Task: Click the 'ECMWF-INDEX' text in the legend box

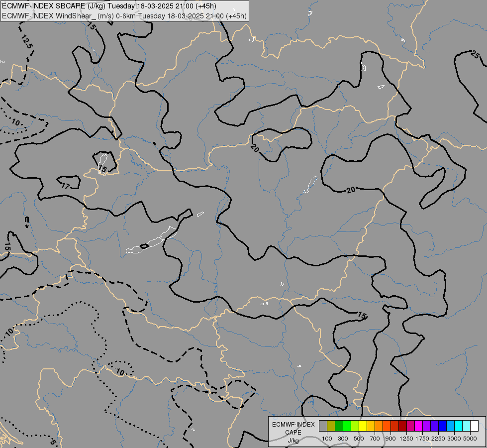Action: tap(293, 425)
